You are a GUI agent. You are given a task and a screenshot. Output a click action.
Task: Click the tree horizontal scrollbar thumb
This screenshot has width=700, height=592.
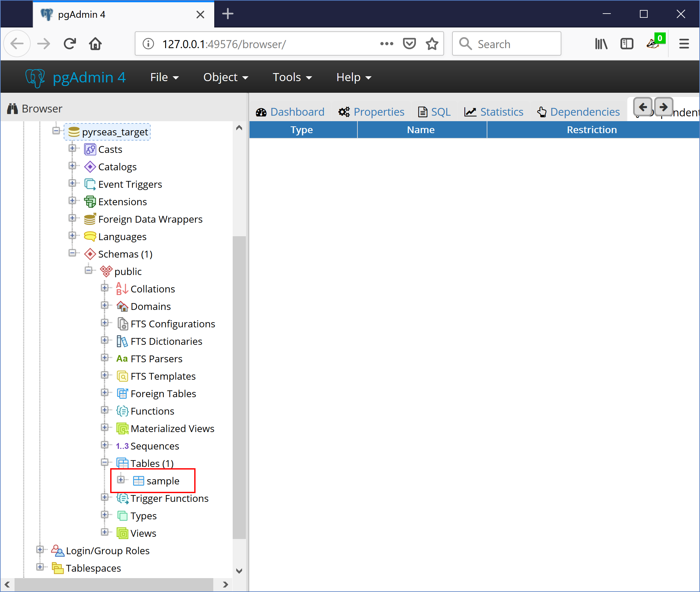click(x=114, y=584)
